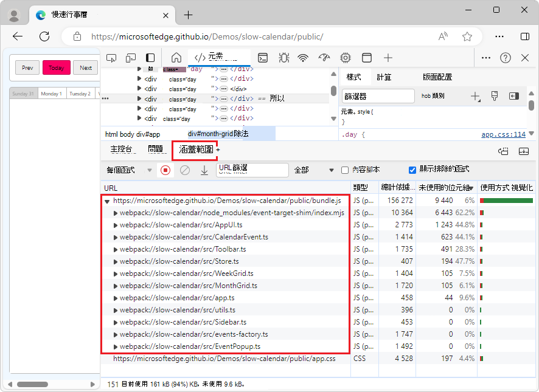Open the network conditions (wifi) tool icon
Viewport: 539px width, 392px height.
(x=303, y=58)
